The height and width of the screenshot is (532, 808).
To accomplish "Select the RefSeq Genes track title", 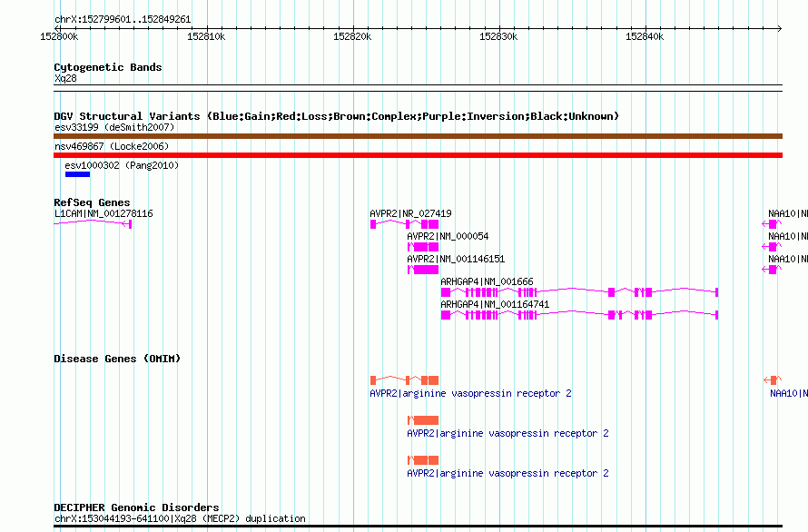I will (x=92, y=202).
